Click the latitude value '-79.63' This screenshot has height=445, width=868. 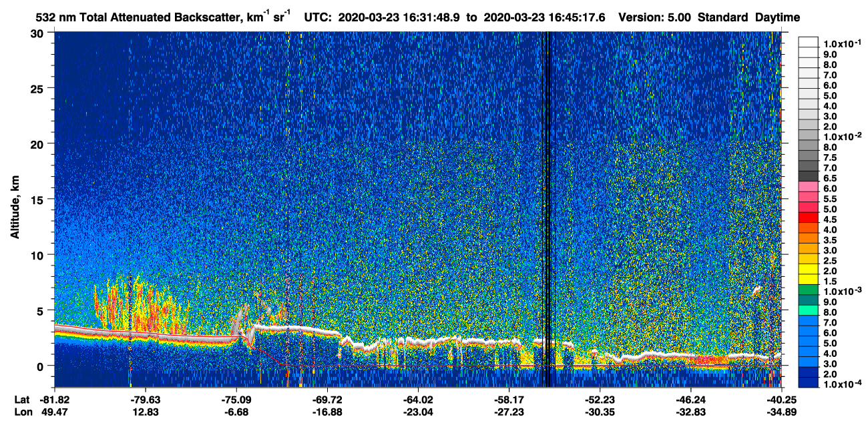146,400
